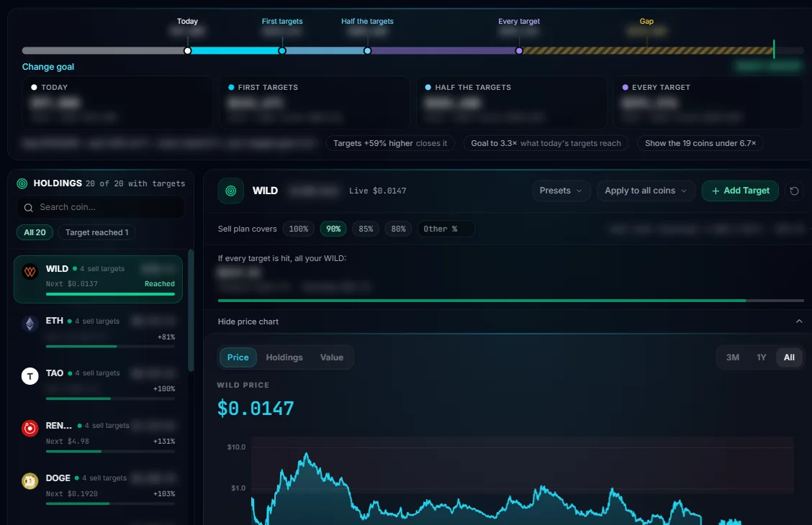The height and width of the screenshot is (525, 812).
Task: Click the target icon beside WILD heading
Action: (231, 191)
